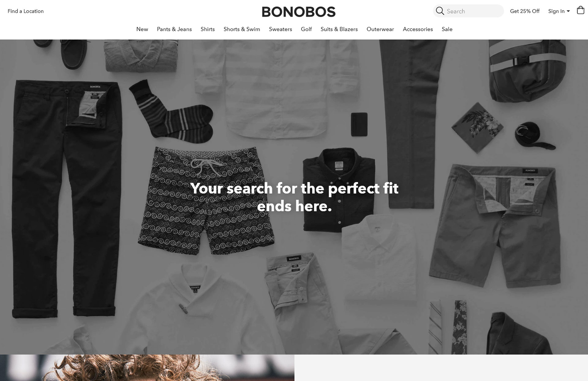588x381 pixels.
Task: Open the Outerwear category
Action: [x=380, y=29]
